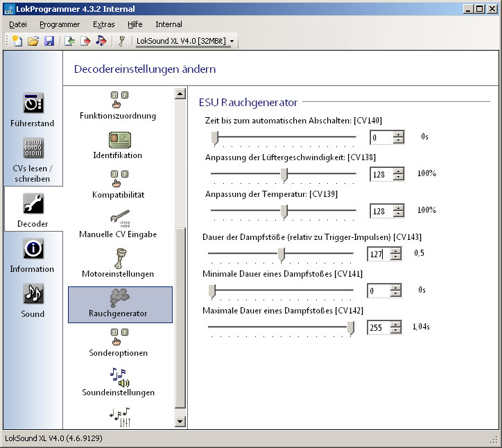Open Identifikation card icon
502x448 pixels.
pyautogui.click(x=119, y=140)
